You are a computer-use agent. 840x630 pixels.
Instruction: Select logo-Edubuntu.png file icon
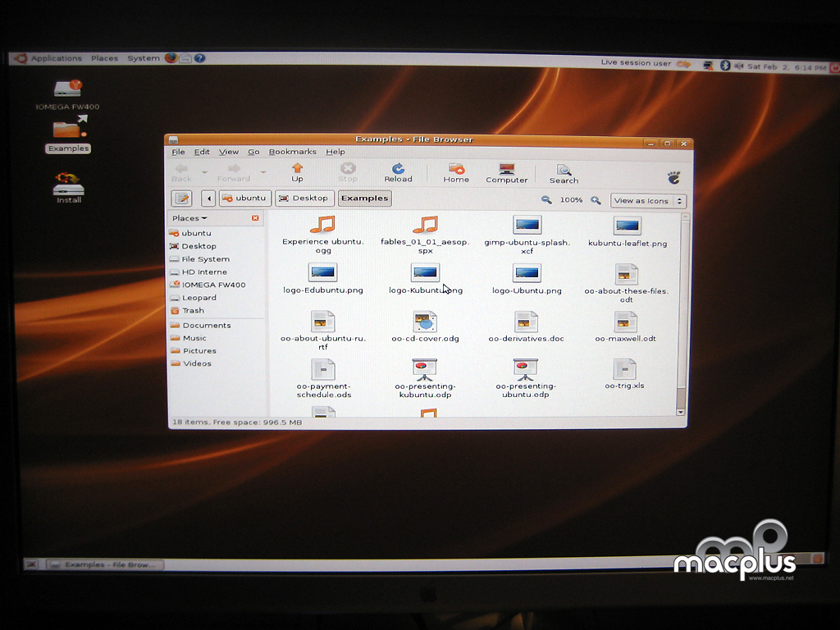(x=322, y=272)
